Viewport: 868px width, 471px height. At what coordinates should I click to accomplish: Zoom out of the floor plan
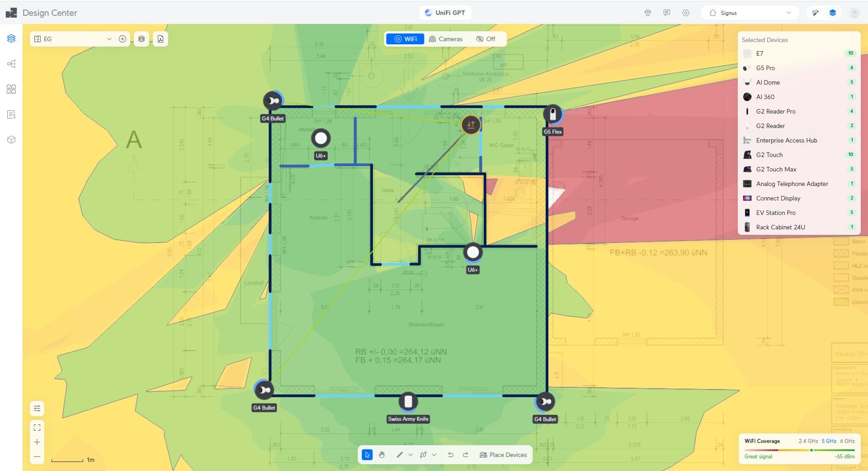pyautogui.click(x=37, y=457)
